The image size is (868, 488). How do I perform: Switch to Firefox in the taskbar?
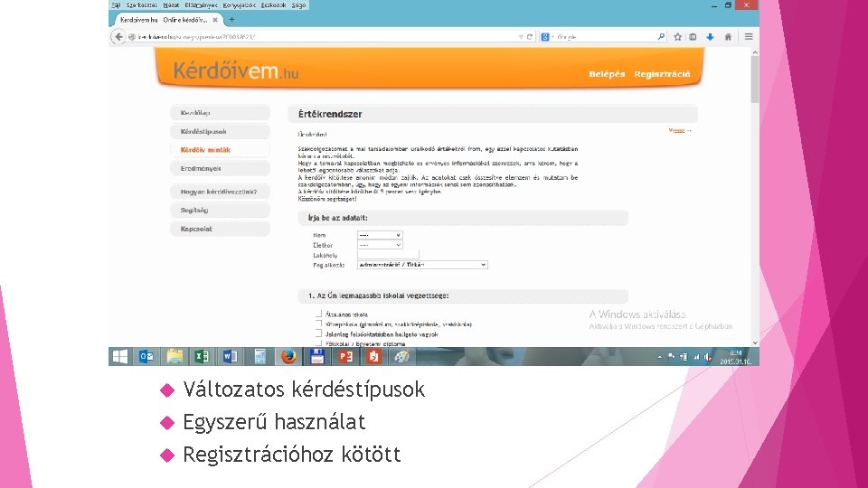(288, 356)
